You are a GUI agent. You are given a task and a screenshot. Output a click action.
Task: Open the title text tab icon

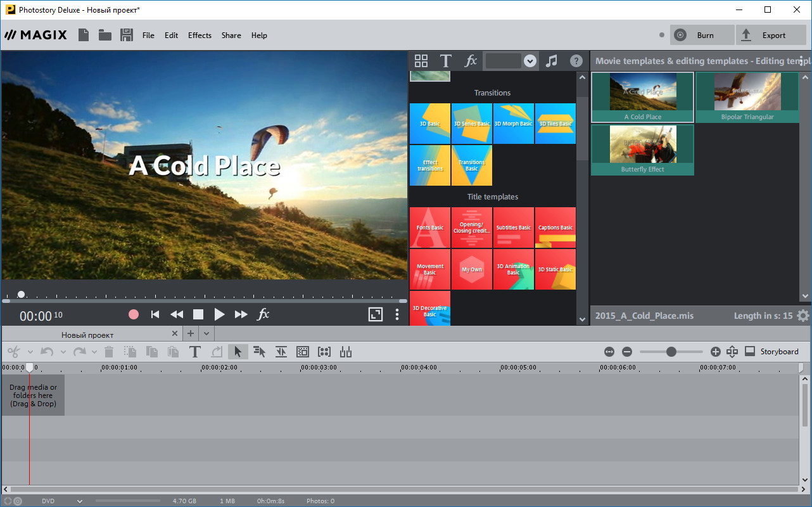[446, 61]
